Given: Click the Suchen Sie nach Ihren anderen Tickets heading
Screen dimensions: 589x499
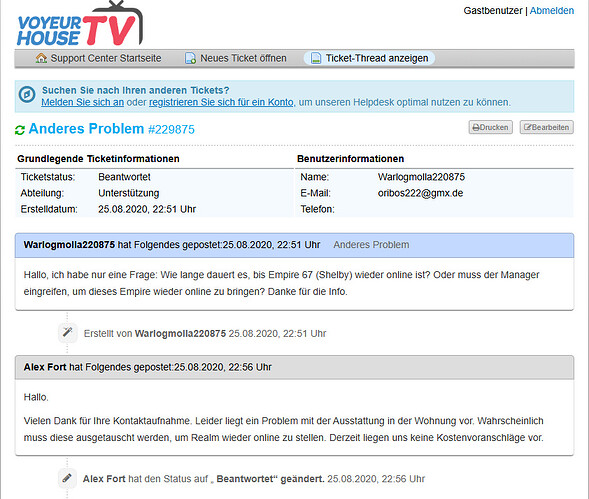Looking at the screenshot, I should click(136, 90).
